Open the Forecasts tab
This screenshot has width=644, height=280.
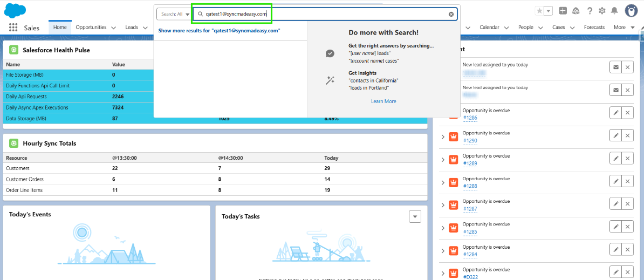pos(594,28)
